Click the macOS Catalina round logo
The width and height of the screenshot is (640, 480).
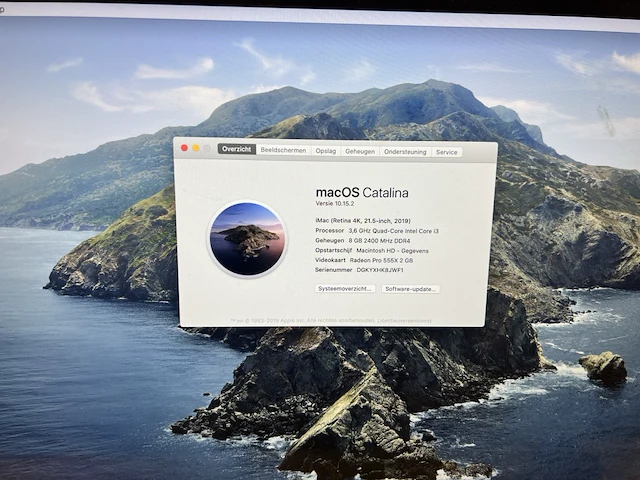(247, 239)
